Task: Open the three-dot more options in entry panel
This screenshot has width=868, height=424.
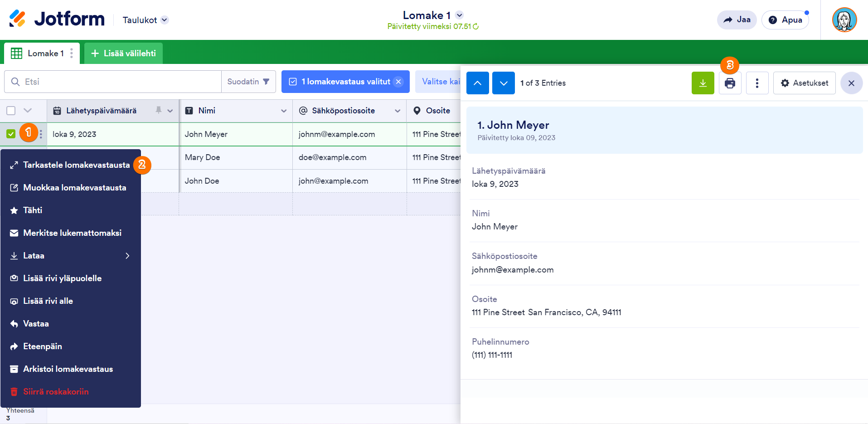Action: tap(757, 83)
